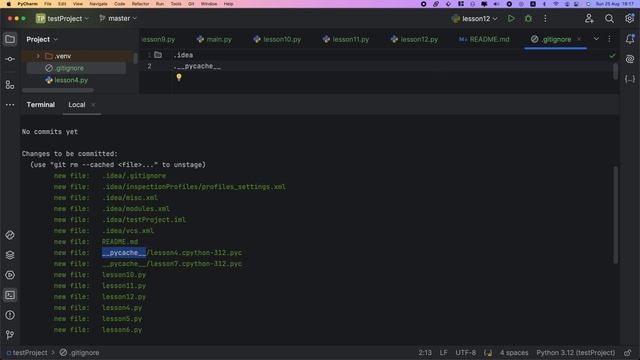The width and height of the screenshot is (640, 360).
Task: Toggle read-only lock in status bar
Action: pos(628,353)
